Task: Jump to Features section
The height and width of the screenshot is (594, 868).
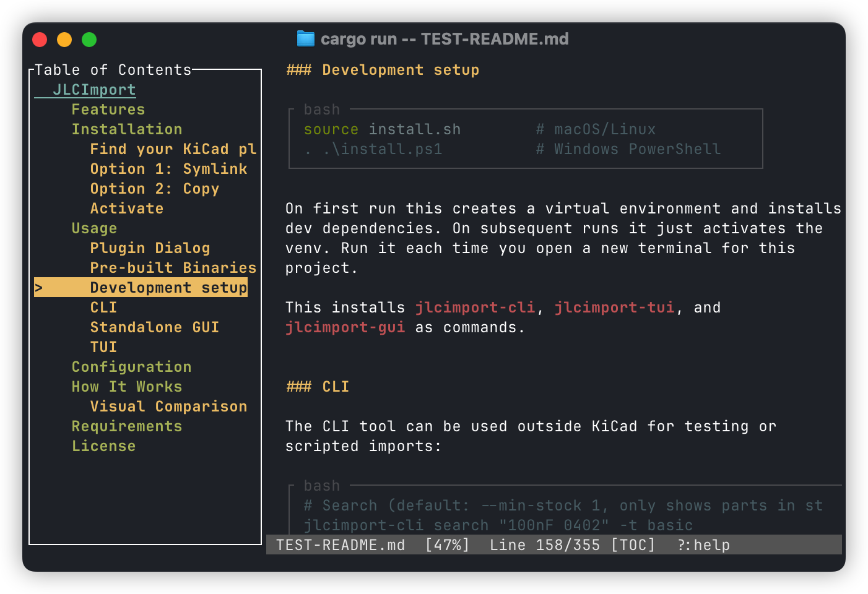Action: 108,110
